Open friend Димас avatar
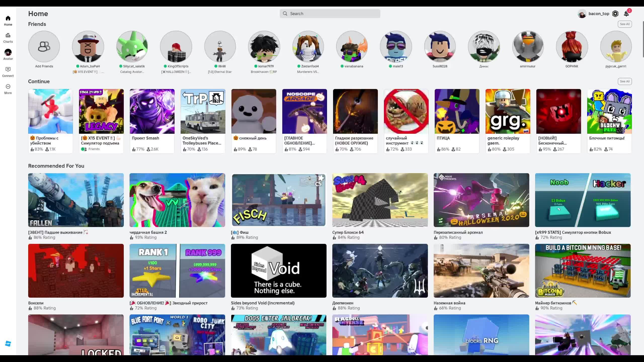 (484, 47)
